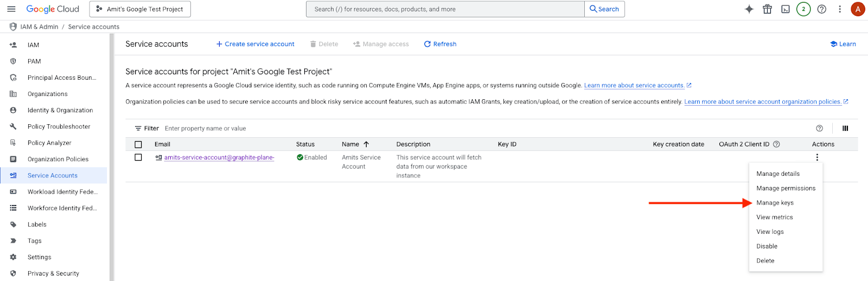Select all service accounts header checkbox
The height and width of the screenshot is (281, 868).
coord(138,144)
